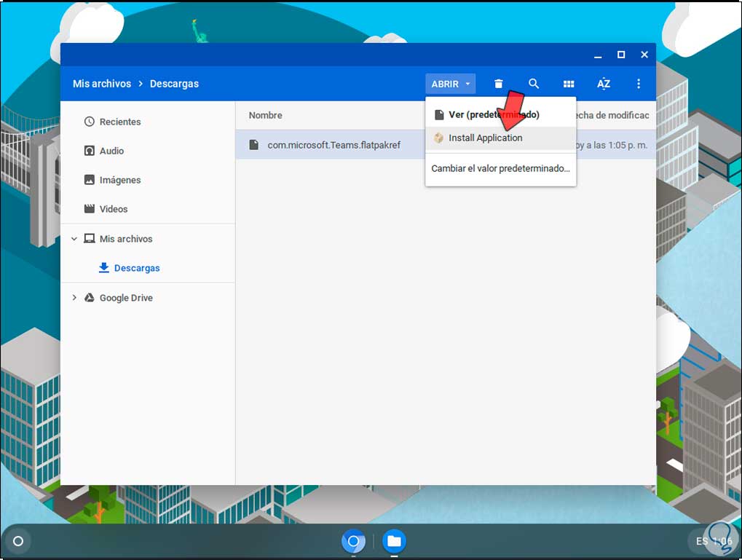
Task: Click the Videos clapperboard icon
Action: click(89, 209)
